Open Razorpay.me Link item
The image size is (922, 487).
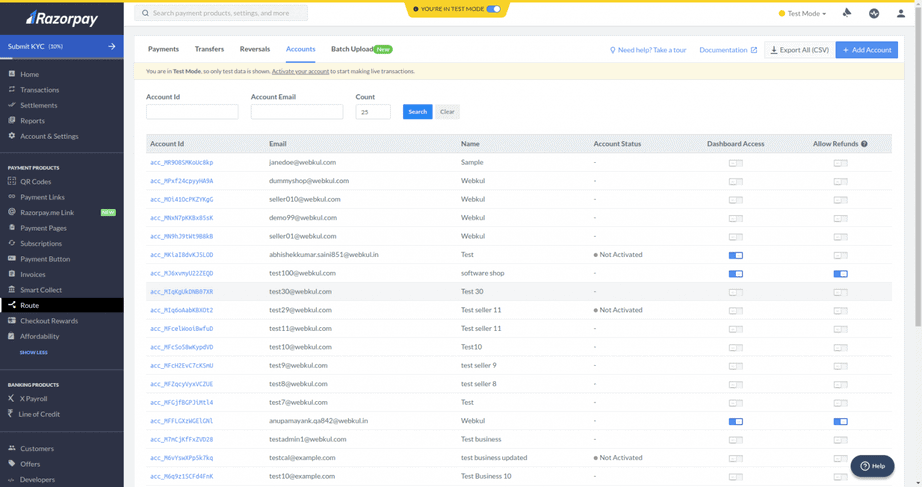[47, 212]
